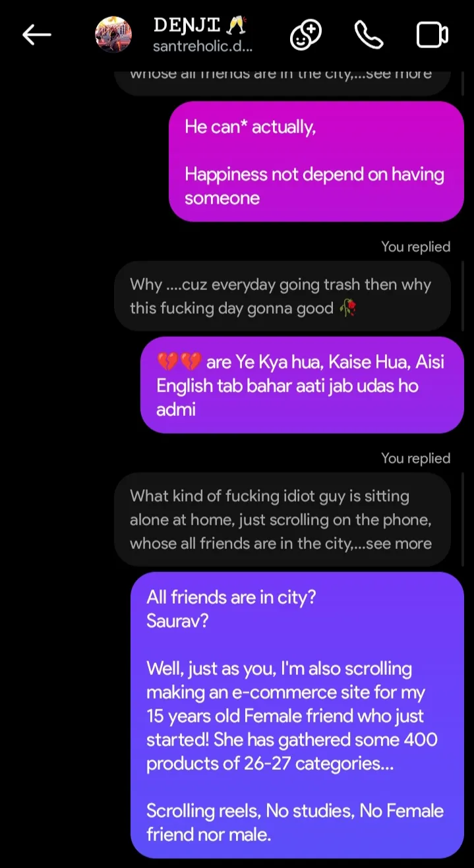Expand "see more" in bottom quoted message
Viewport: 474px width, 868px height.
coord(399,544)
